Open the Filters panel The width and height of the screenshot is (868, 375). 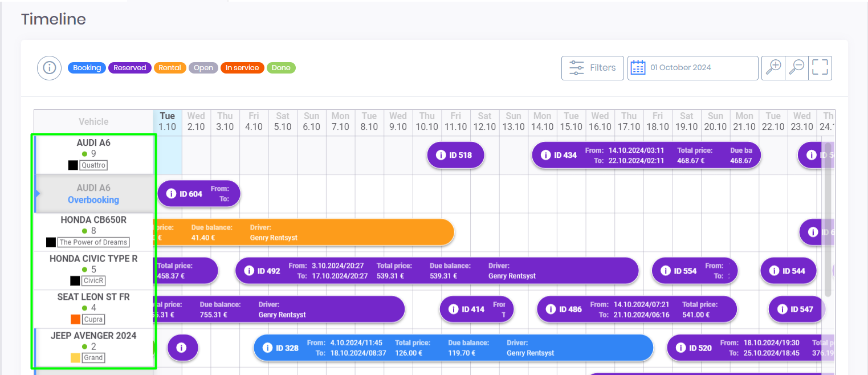point(592,68)
